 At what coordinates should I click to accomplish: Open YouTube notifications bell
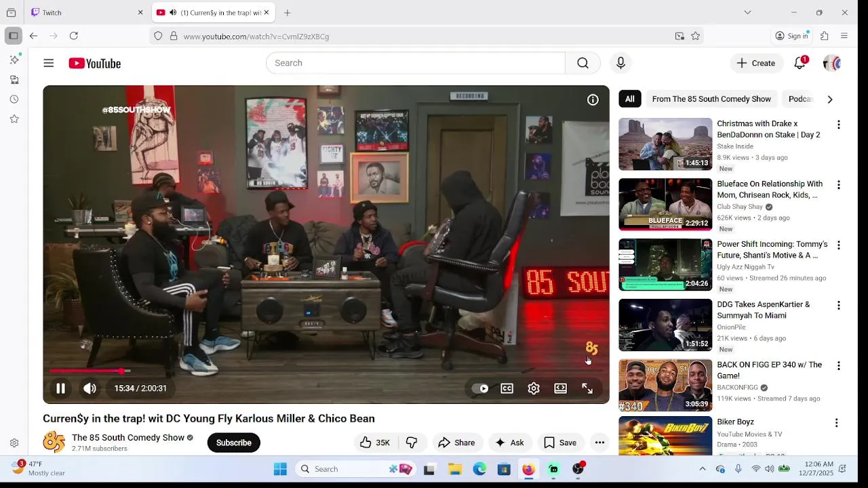click(800, 63)
